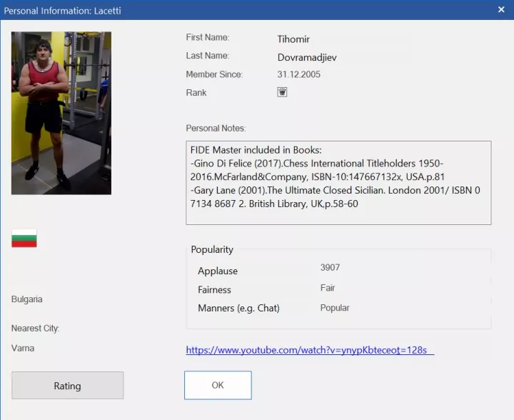
Task: Open the Rating button
Action: coord(68,385)
